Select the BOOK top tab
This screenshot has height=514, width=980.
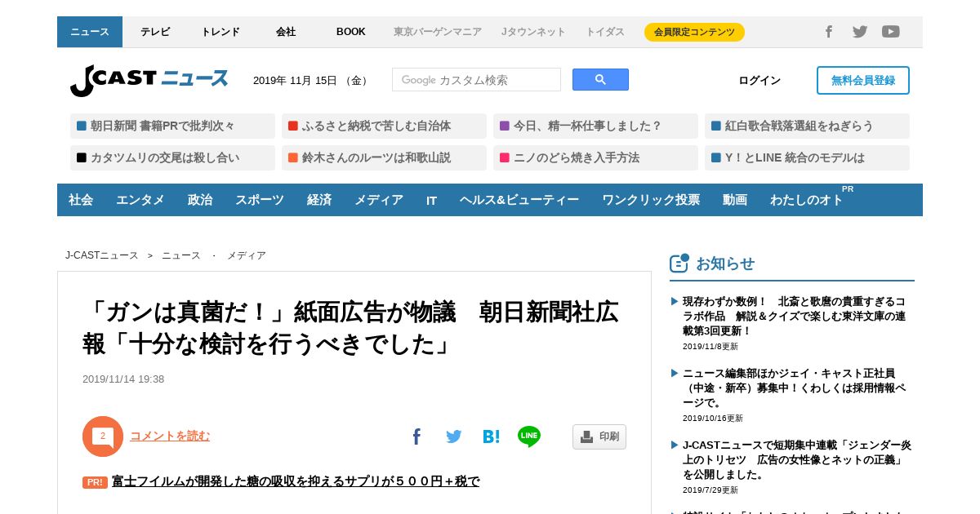(351, 32)
